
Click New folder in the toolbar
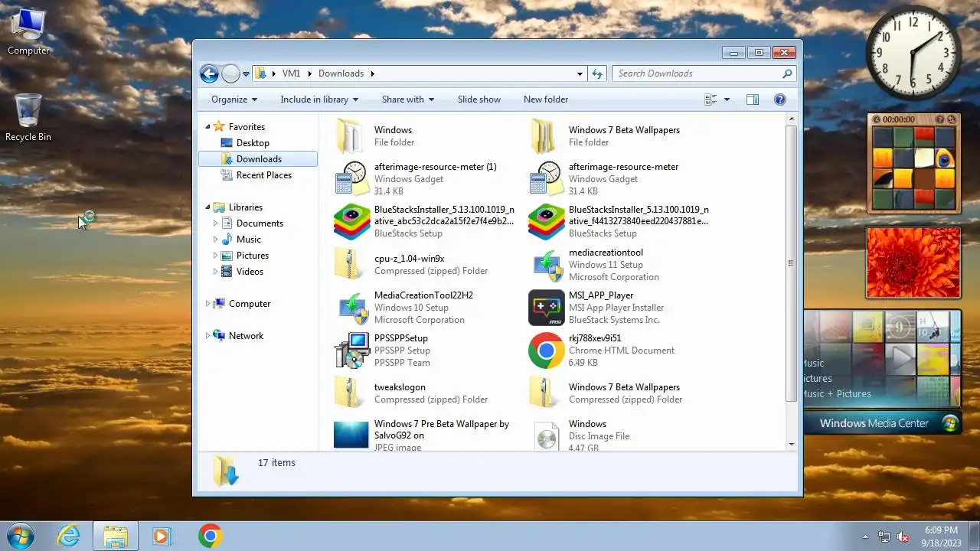tap(546, 99)
